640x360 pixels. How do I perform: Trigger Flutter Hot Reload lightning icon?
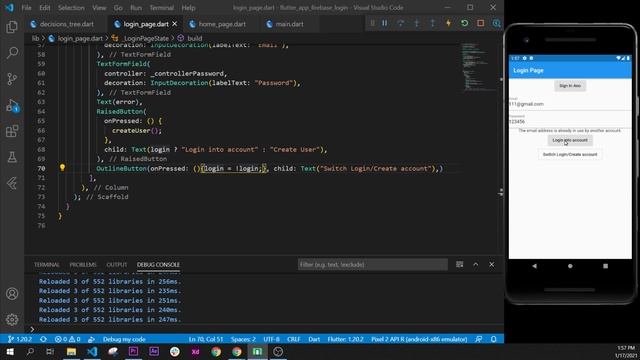[x=448, y=23]
